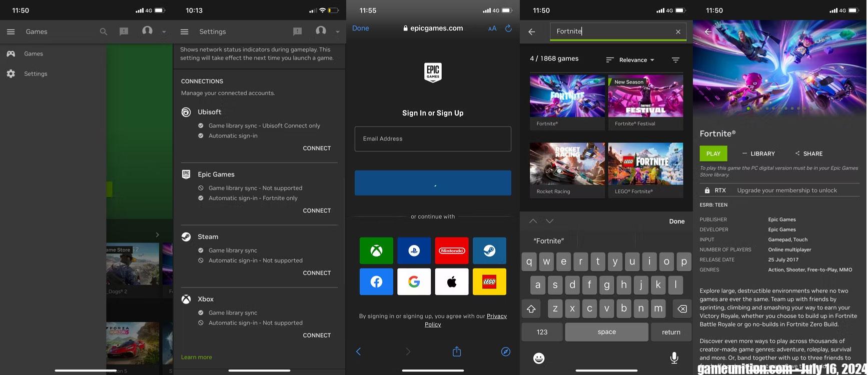Screen dimensions: 868x375
Task: Toggle Fortnite LIBRARY button
Action: tap(758, 153)
